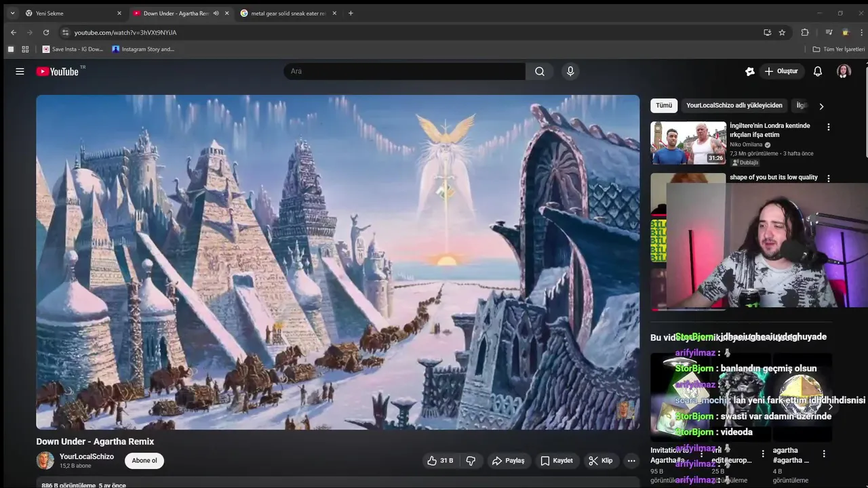
Task: Subscribe with Abone ol button
Action: tap(144, 461)
